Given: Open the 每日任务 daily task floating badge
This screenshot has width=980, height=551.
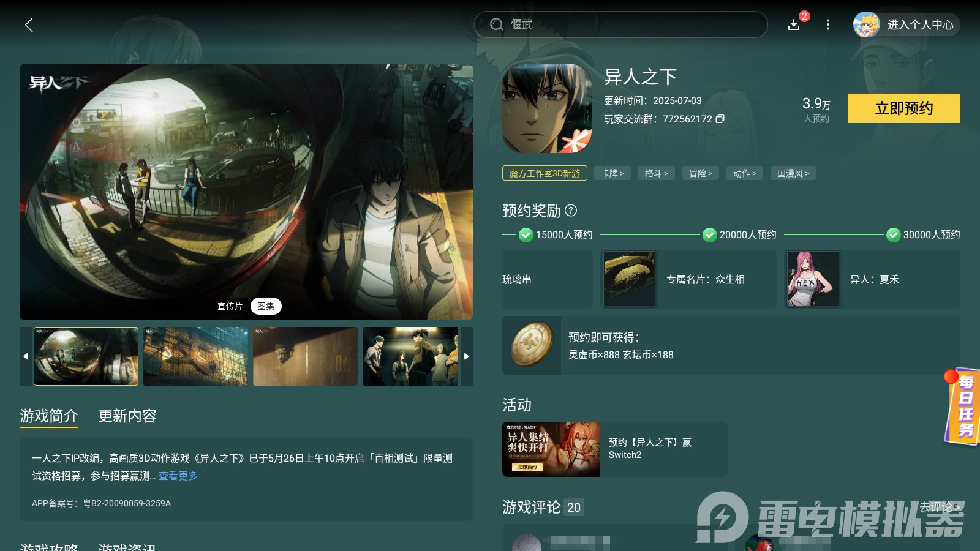Looking at the screenshot, I should [962, 407].
